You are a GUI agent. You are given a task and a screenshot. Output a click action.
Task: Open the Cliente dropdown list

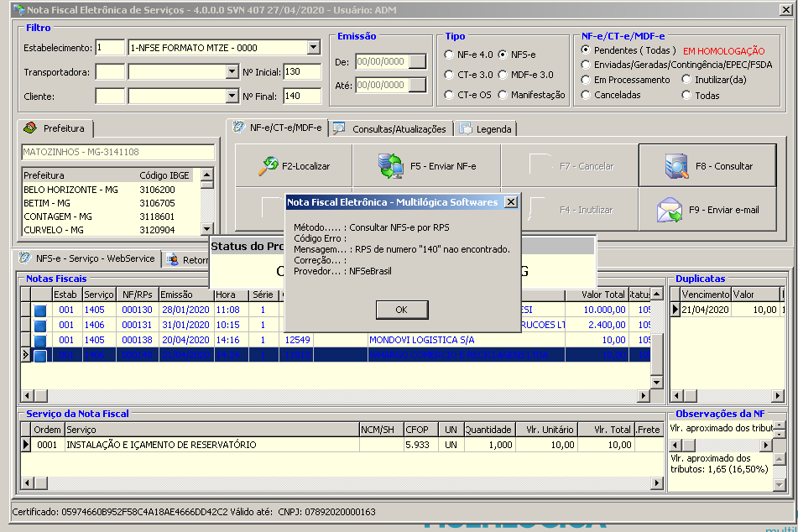click(x=232, y=96)
